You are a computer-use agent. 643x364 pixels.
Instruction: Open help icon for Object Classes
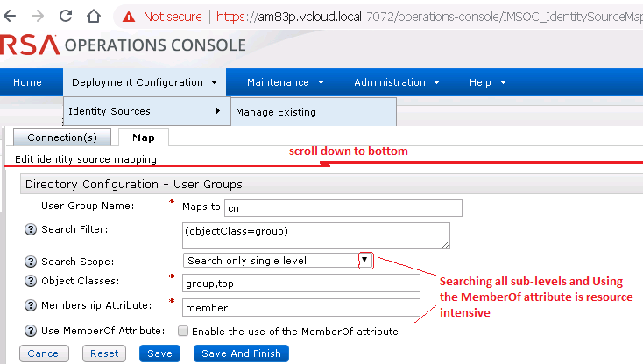[x=31, y=281]
